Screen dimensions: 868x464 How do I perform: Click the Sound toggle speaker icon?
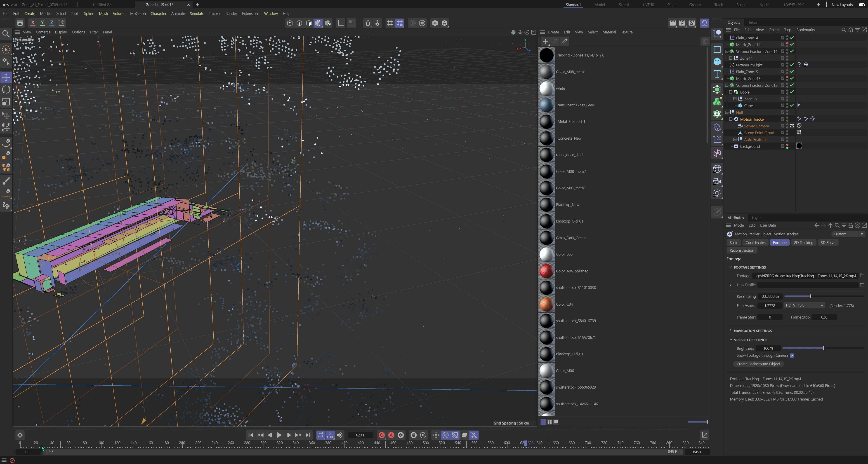[340, 435]
